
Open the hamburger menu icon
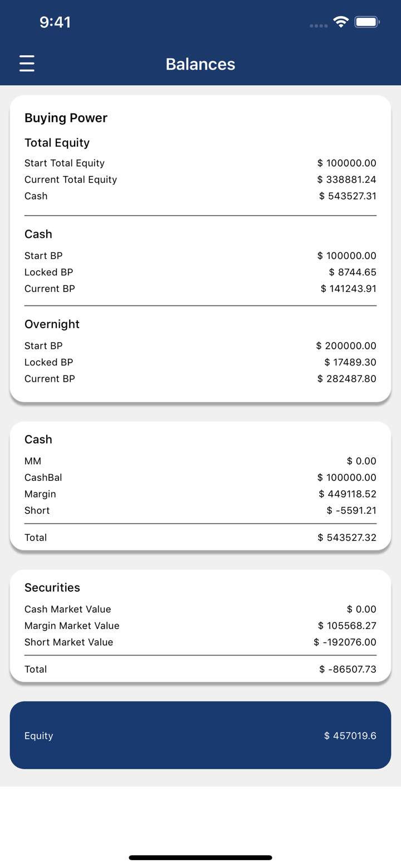(27, 64)
